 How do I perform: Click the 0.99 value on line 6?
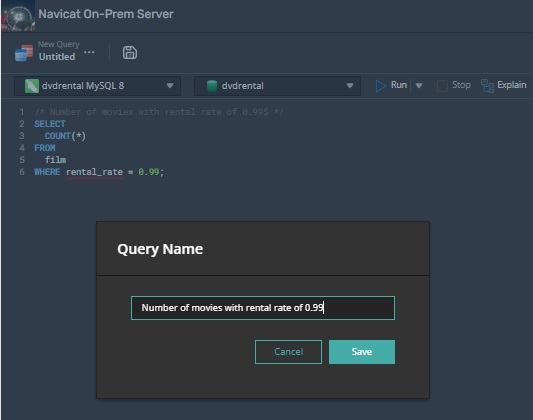tap(149, 172)
